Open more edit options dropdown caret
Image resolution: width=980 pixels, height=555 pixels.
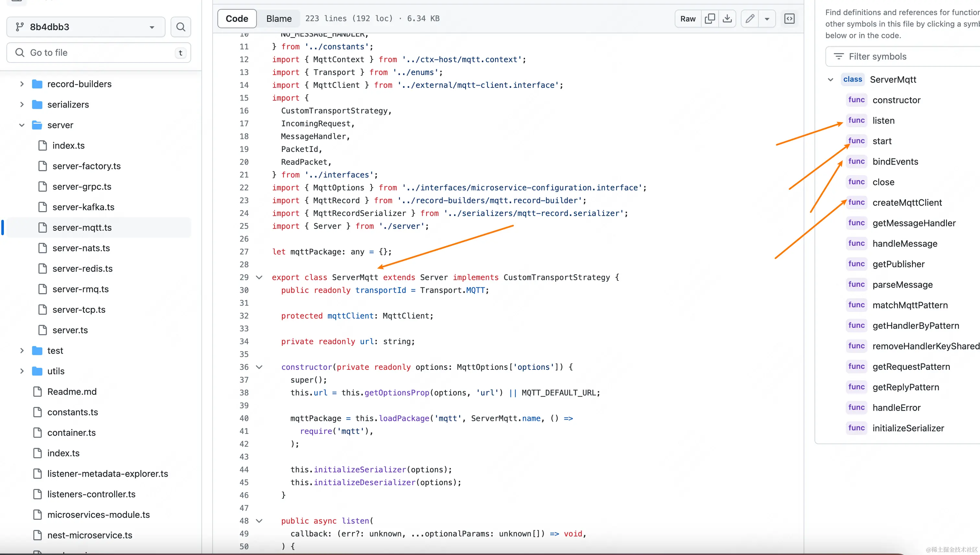(767, 19)
